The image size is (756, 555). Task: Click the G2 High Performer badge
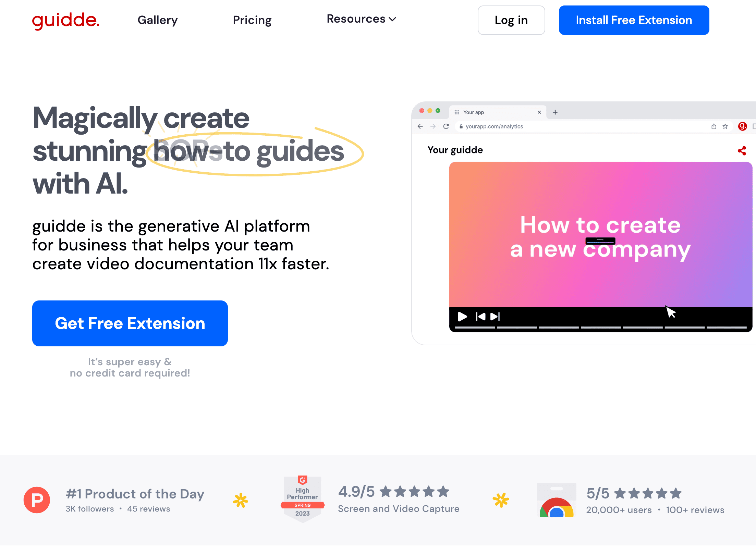coord(303,499)
